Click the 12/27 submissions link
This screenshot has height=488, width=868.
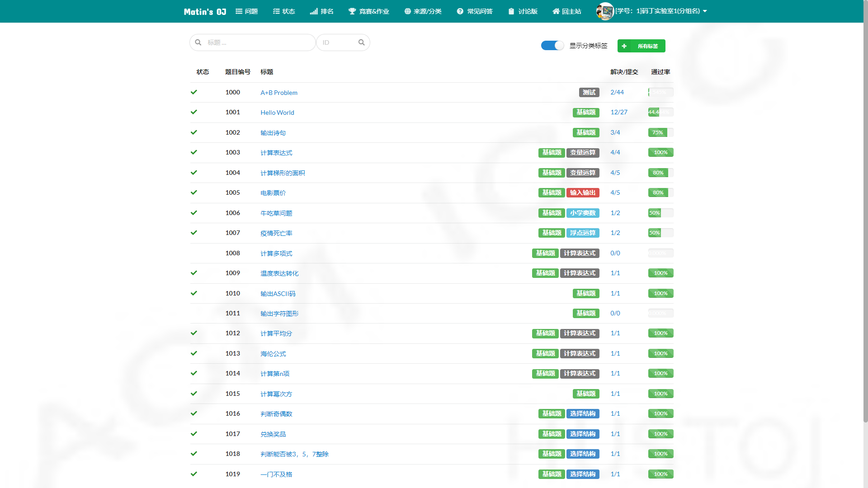click(x=619, y=112)
